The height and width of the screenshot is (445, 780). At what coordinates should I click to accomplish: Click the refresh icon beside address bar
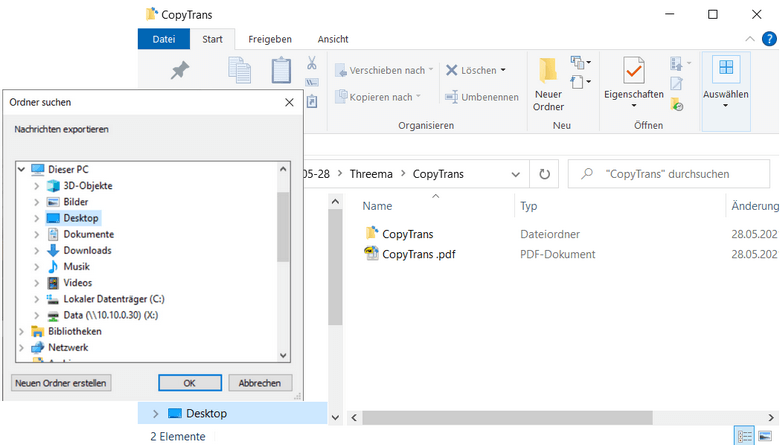(x=545, y=174)
